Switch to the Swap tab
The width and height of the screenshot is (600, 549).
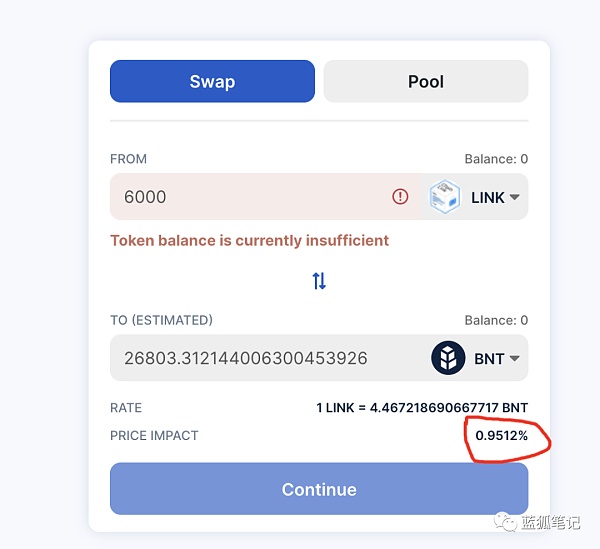pyautogui.click(x=212, y=81)
